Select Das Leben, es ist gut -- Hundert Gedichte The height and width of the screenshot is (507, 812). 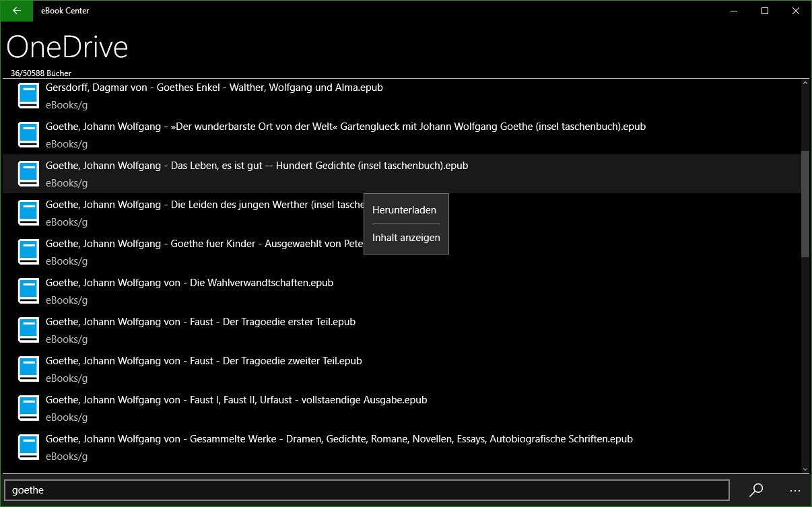257,166
